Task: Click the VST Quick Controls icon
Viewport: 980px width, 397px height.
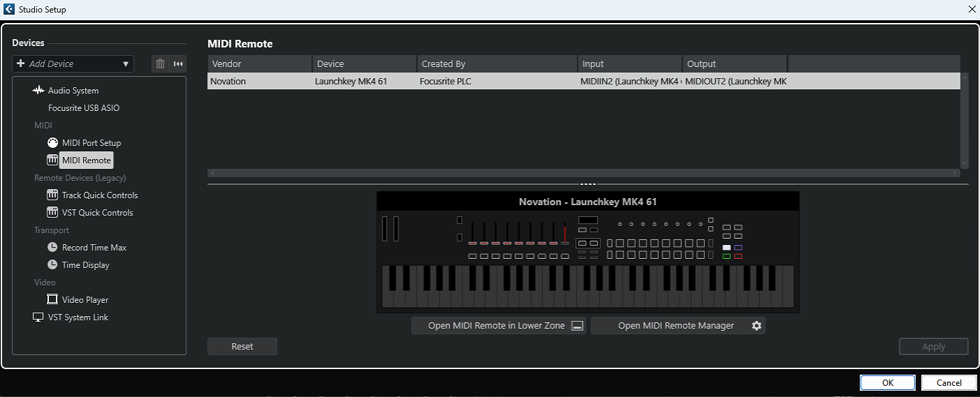Action: click(x=52, y=212)
